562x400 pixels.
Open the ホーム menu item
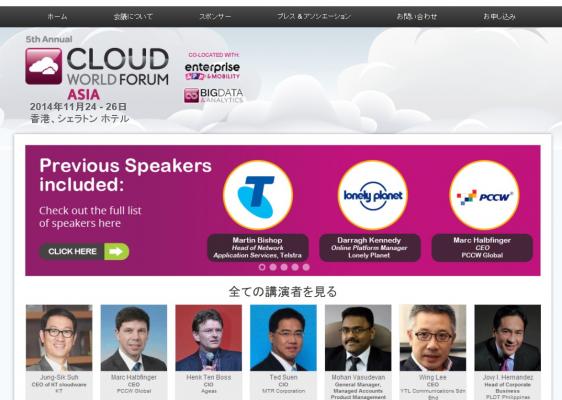[x=57, y=16]
